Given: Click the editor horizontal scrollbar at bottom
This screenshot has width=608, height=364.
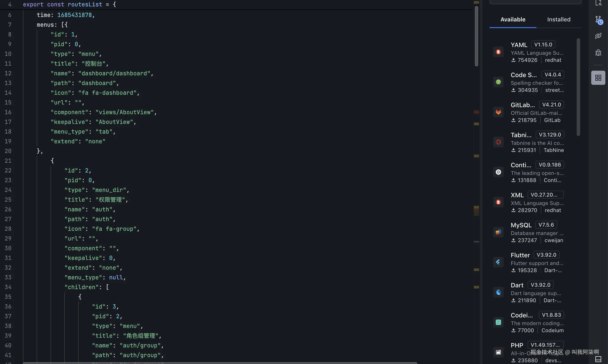Looking at the screenshot, I should (x=220, y=363).
